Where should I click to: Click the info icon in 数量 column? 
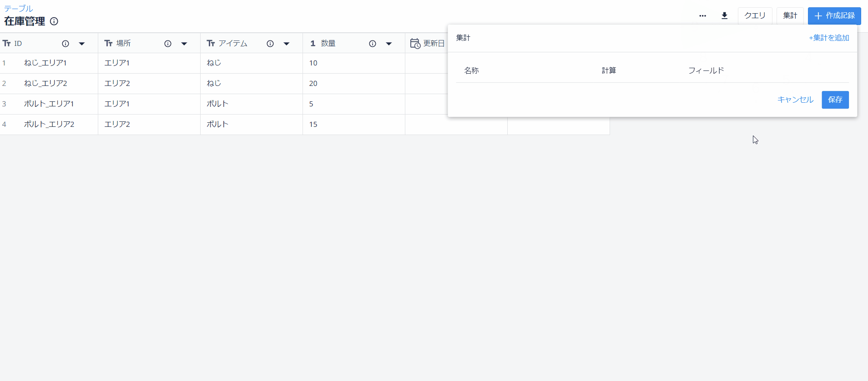(x=373, y=44)
